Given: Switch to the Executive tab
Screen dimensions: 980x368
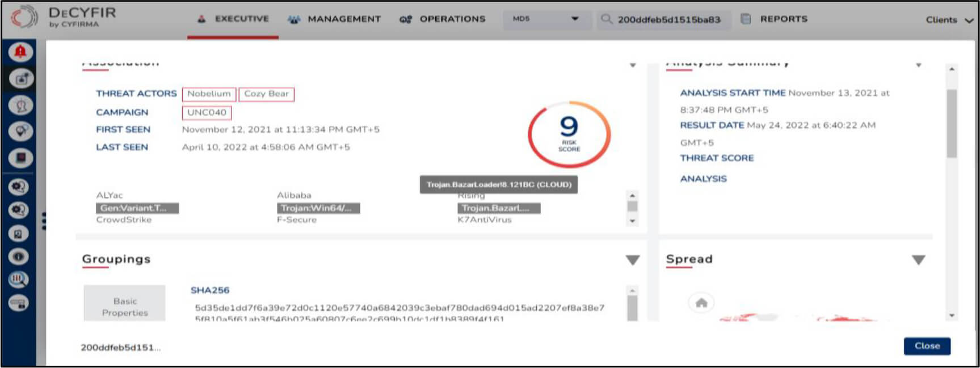Looking at the screenshot, I should (233, 19).
